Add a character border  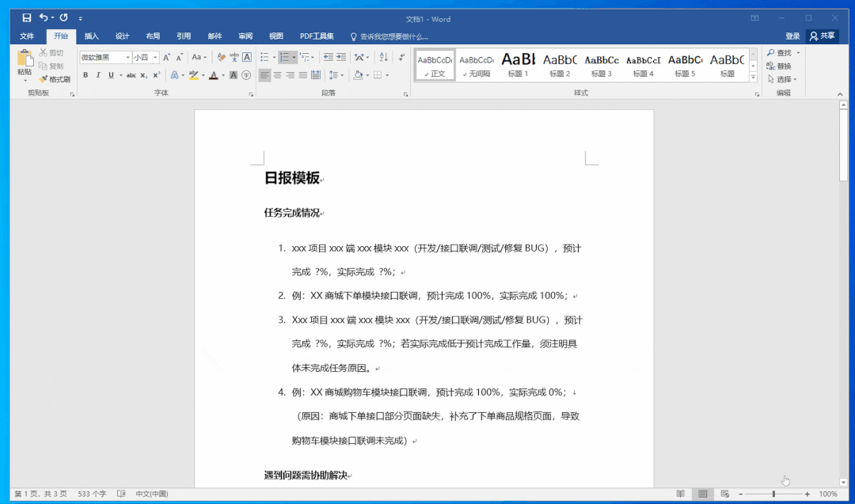pyautogui.click(x=247, y=57)
